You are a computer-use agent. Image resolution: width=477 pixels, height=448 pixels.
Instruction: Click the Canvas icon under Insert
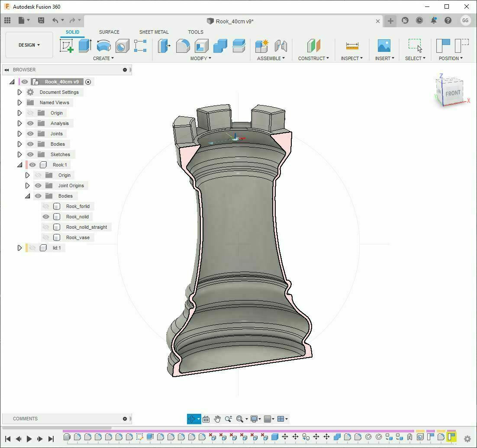click(384, 45)
